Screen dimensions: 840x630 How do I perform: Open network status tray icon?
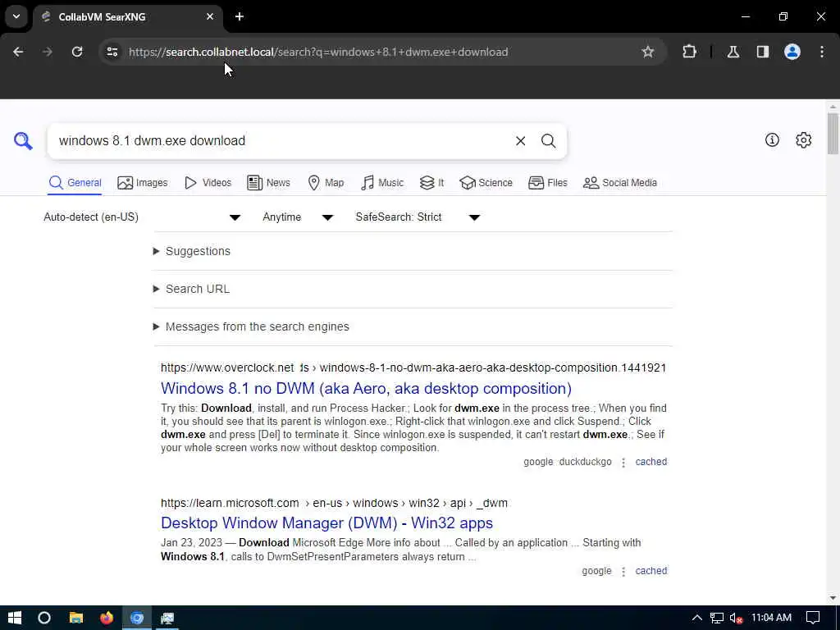tap(716, 618)
